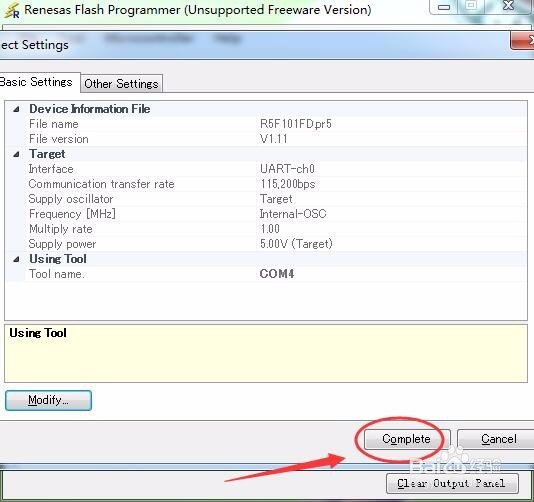This screenshot has width=534, height=502.
Task: Click the Device Information File heading
Action: [90, 109]
